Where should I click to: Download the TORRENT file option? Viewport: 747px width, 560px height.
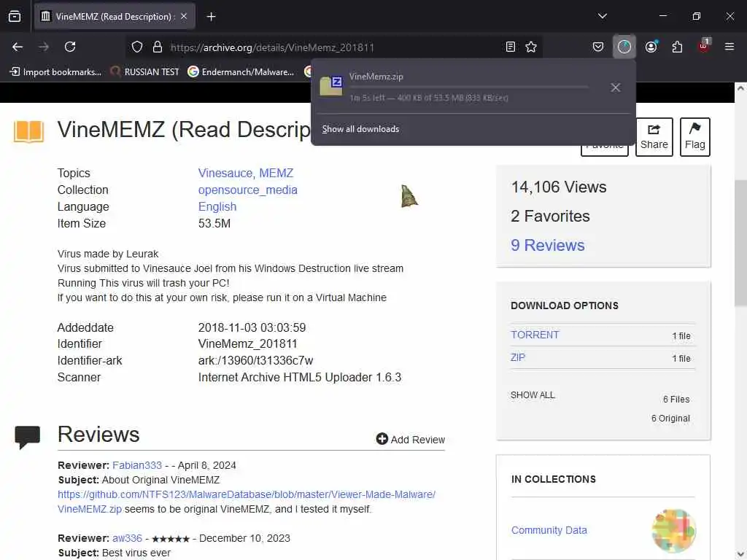535,335
